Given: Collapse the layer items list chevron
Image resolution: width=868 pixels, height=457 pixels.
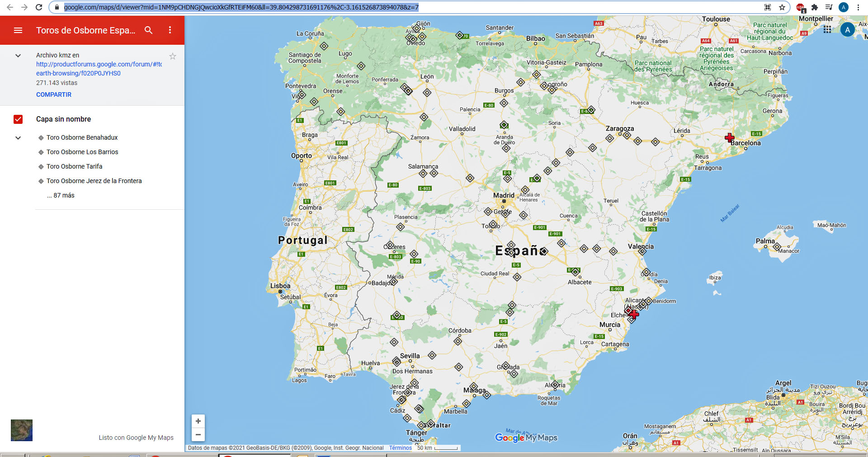Looking at the screenshot, I should coord(18,138).
